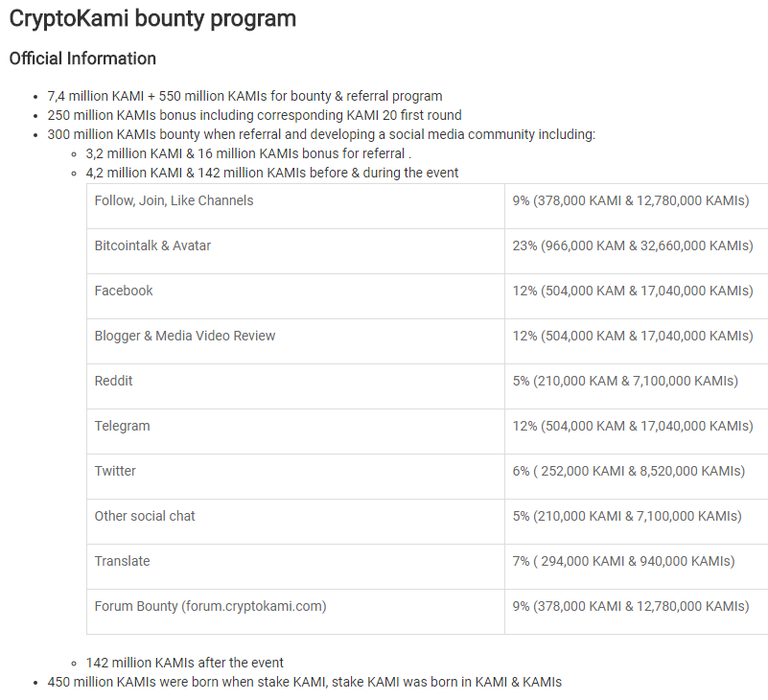The width and height of the screenshot is (768, 700).
Task: Click the 'Bitcointalk & Avatar' table cell
Action: [x=295, y=251]
